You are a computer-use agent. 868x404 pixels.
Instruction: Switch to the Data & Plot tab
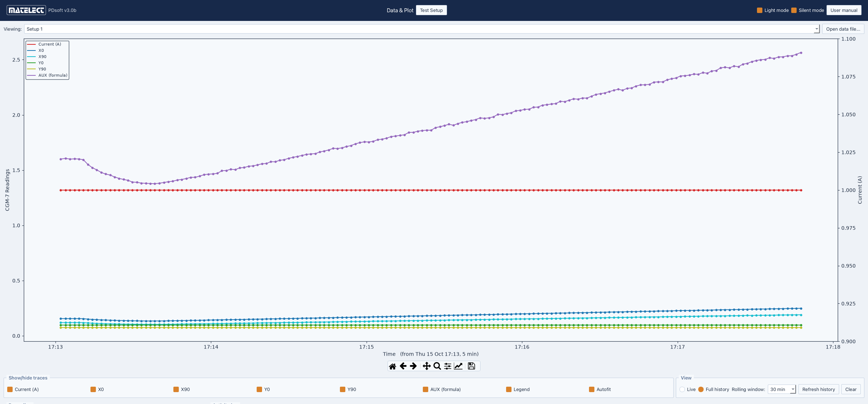pyautogui.click(x=400, y=10)
